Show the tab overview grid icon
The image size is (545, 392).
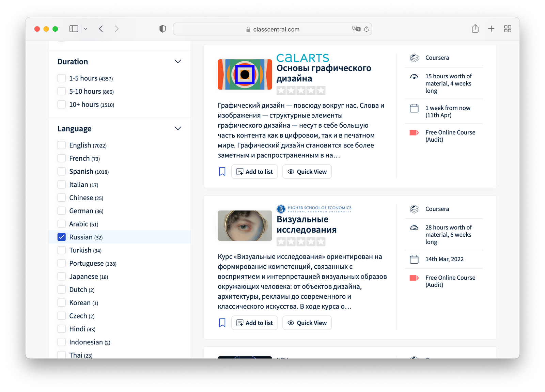click(508, 29)
